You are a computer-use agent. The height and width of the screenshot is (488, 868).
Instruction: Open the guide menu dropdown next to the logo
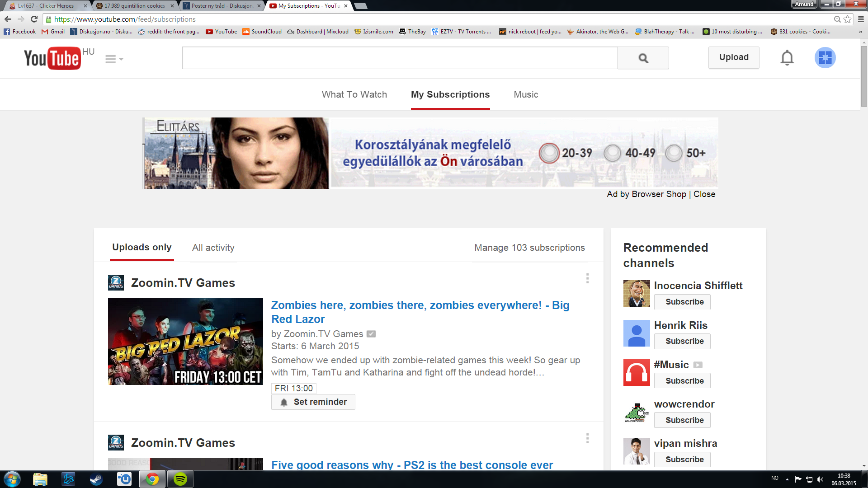click(x=114, y=59)
